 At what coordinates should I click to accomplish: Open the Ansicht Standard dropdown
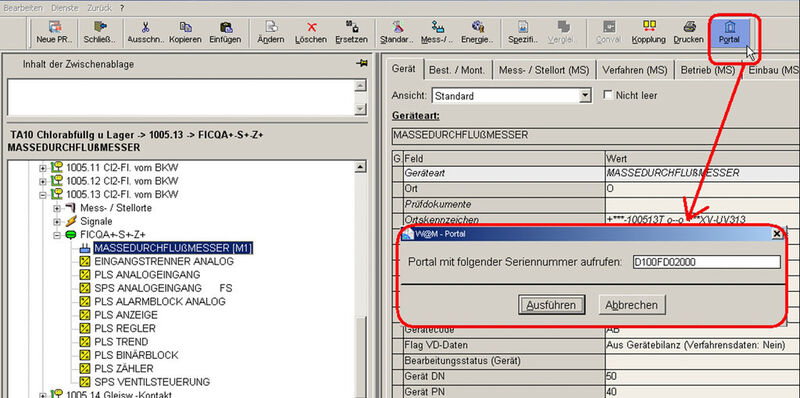click(x=586, y=95)
